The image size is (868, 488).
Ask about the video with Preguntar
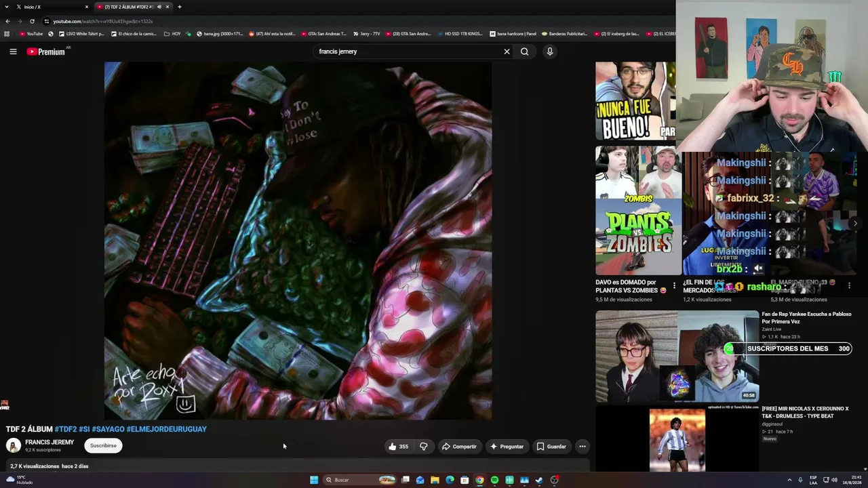pos(507,447)
